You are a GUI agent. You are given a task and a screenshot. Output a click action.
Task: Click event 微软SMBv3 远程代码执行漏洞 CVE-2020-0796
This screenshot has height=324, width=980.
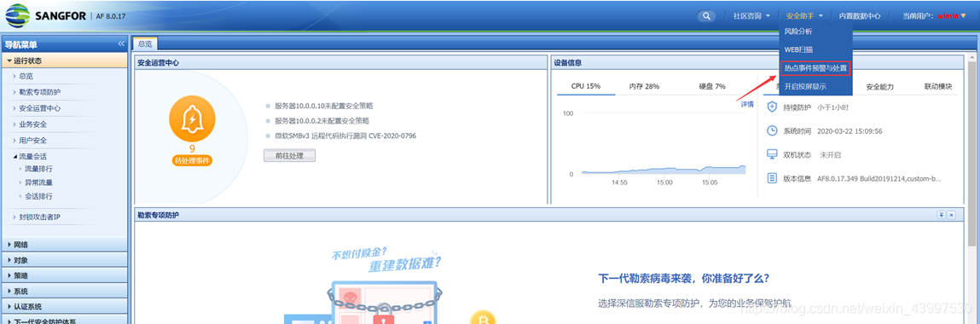coord(345,136)
